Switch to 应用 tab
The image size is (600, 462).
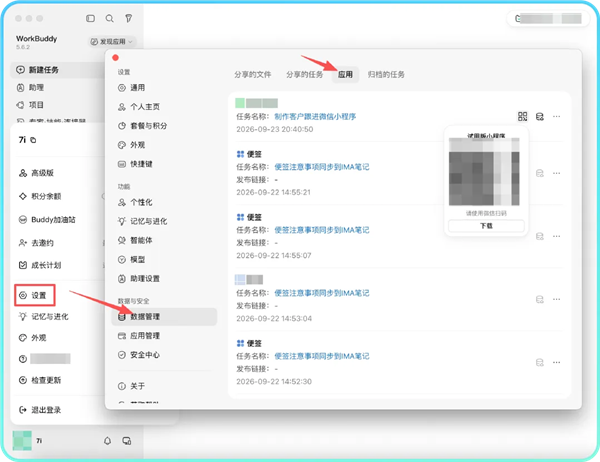[x=346, y=75]
